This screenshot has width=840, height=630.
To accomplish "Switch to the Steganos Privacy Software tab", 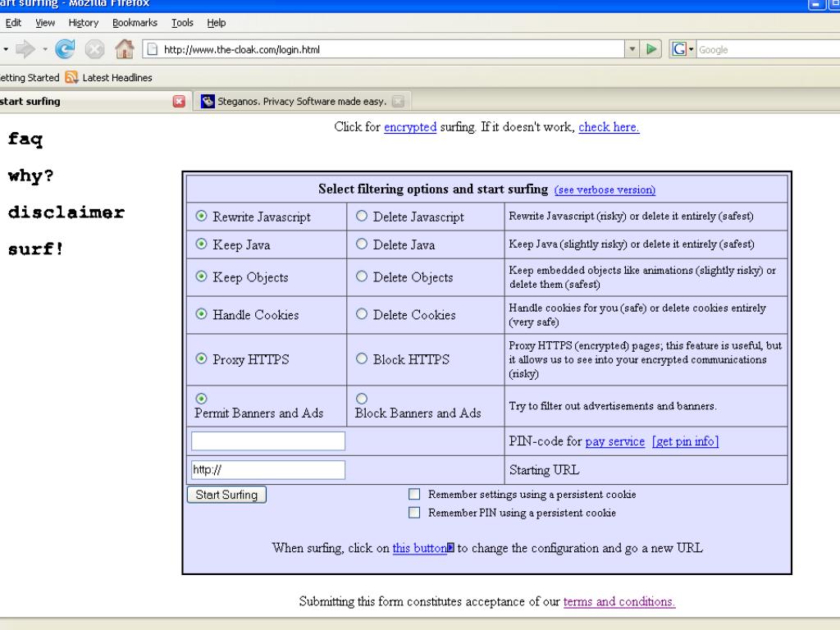I will (x=302, y=101).
